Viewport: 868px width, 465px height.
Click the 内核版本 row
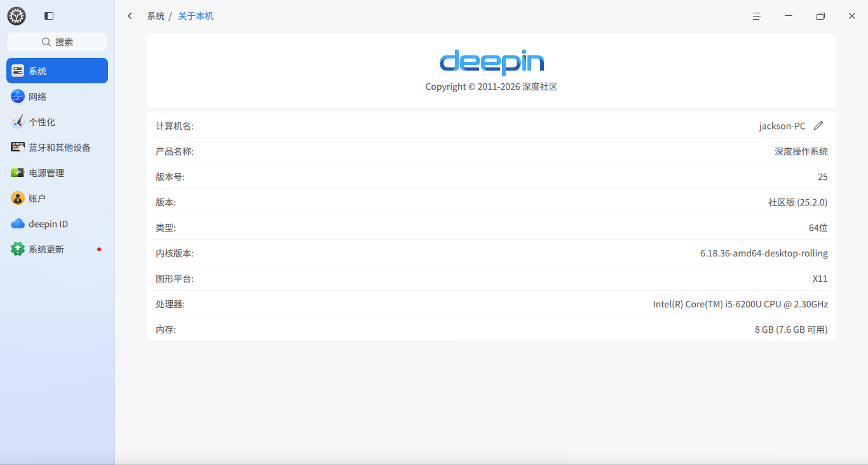(x=491, y=253)
